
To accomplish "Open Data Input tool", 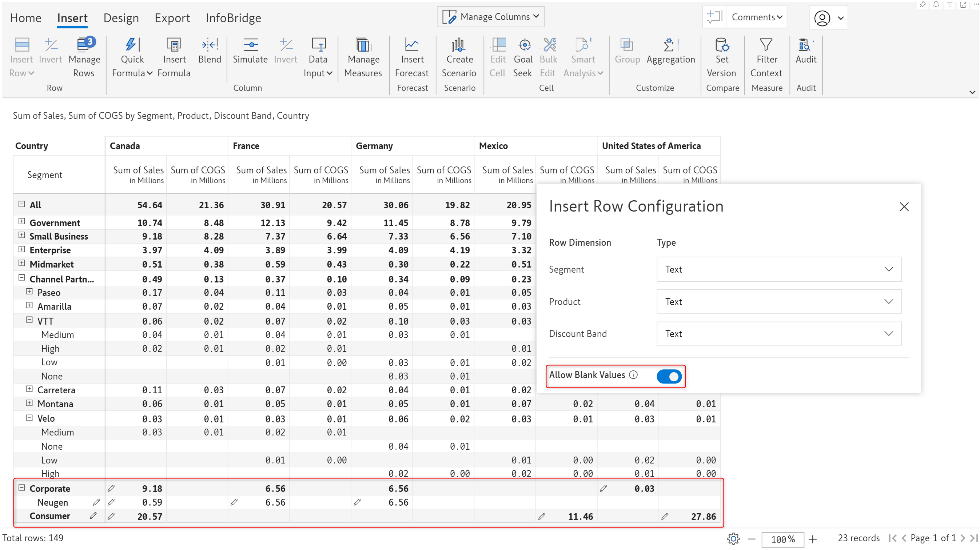I will tap(318, 57).
